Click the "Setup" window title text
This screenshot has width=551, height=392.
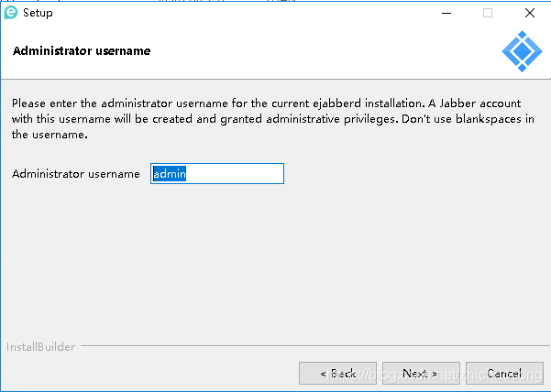click(38, 13)
